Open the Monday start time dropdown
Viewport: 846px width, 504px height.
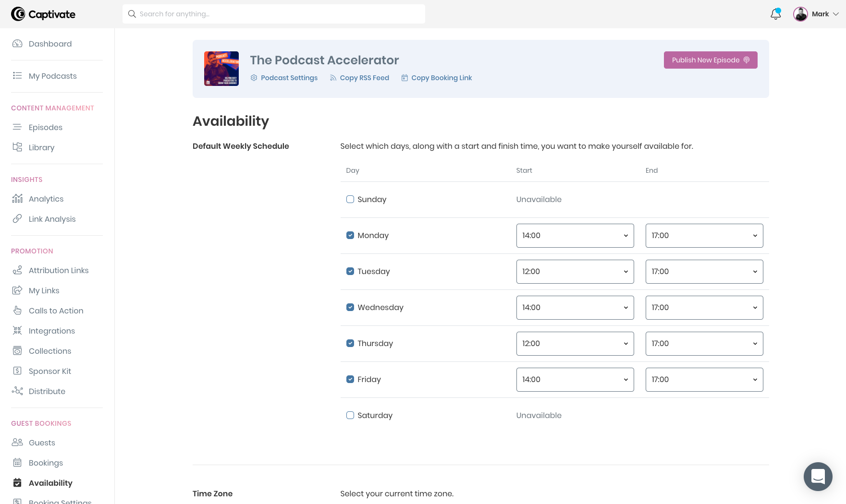pos(575,235)
